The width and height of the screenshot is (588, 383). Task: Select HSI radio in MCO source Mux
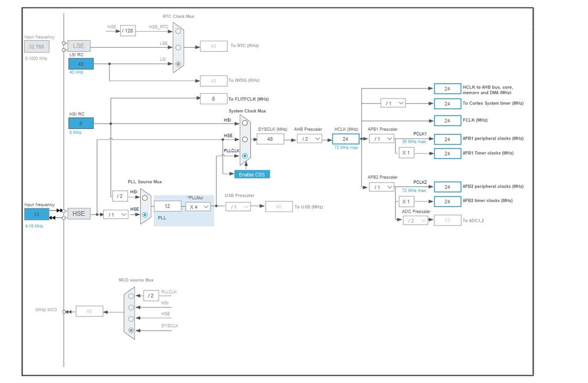click(x=131, y=307)
